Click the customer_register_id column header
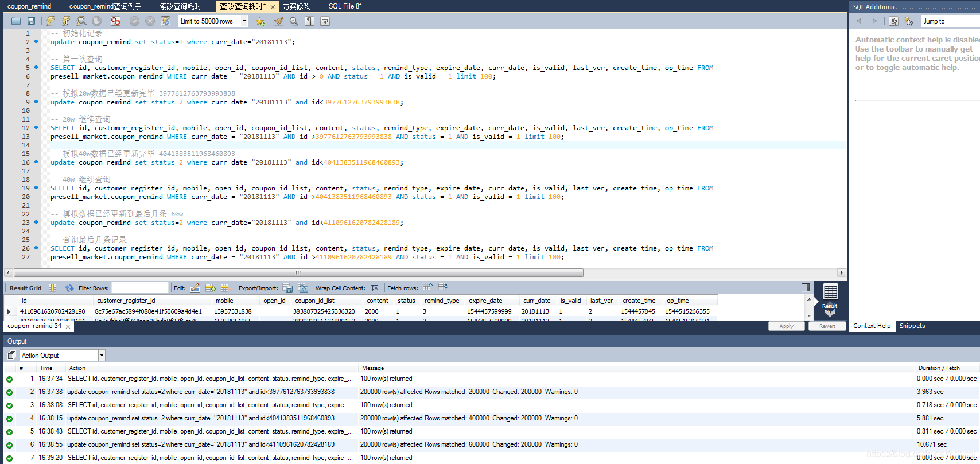This screenshot has width=980, height=464. 153,301
